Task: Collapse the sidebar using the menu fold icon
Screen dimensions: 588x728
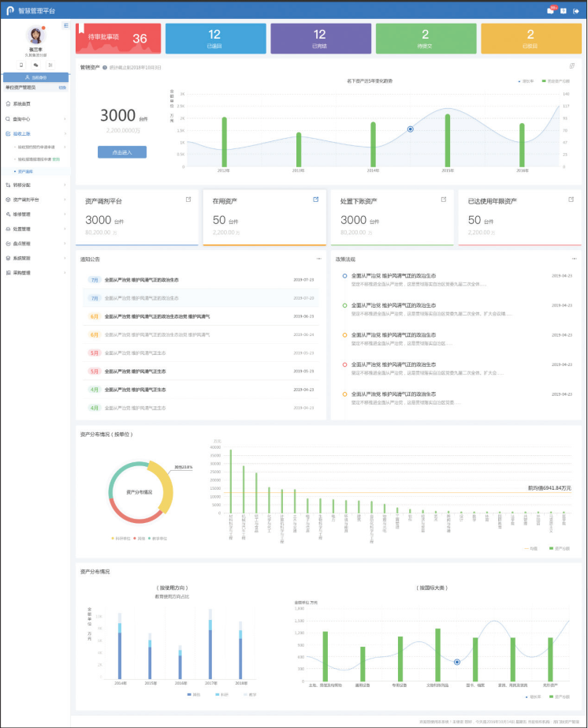Action: point(66,25)
